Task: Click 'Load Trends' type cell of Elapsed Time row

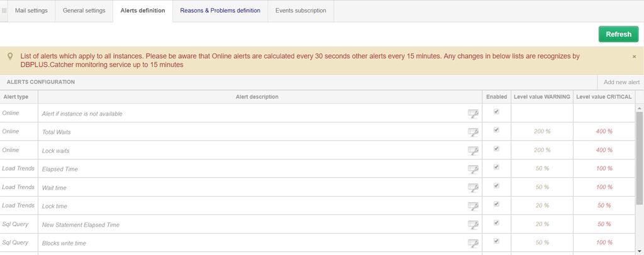Action: click(18, 168)
